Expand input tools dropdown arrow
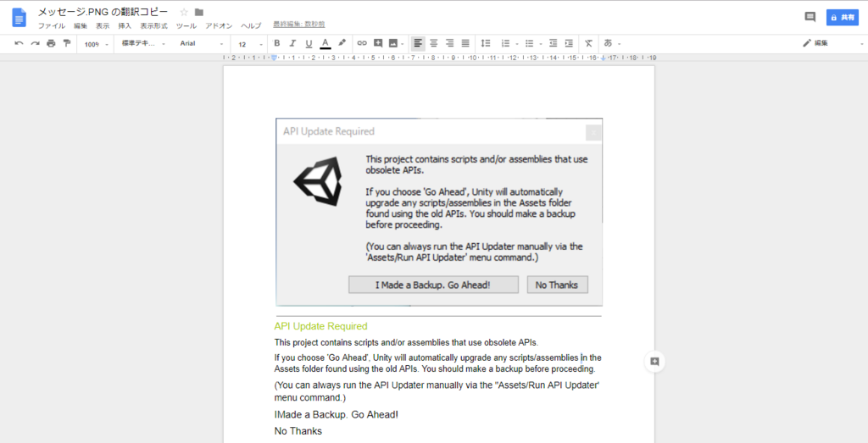Image resolution: width=868 pixels, height=443 pixels. click(620, 44)
